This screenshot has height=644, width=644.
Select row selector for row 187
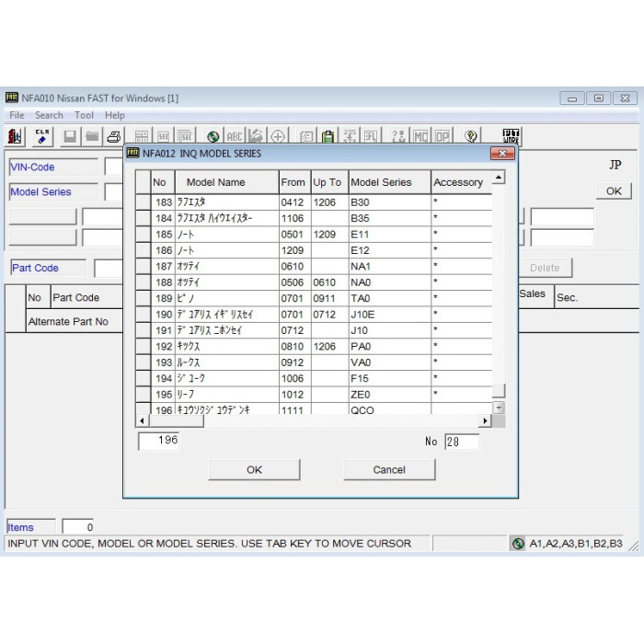click(x=144, y=267)
